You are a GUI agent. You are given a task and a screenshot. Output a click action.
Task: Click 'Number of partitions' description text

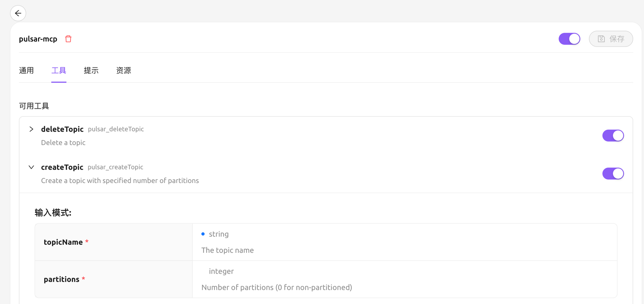277,287
